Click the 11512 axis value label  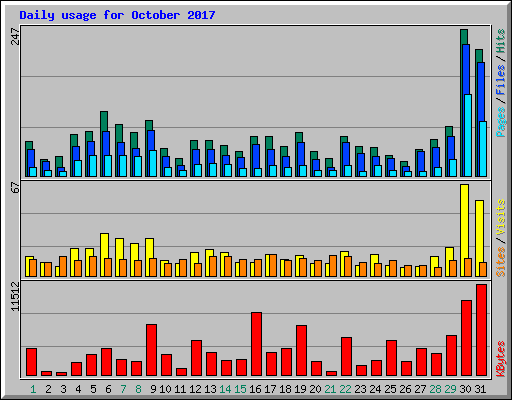tap(16, 297)
